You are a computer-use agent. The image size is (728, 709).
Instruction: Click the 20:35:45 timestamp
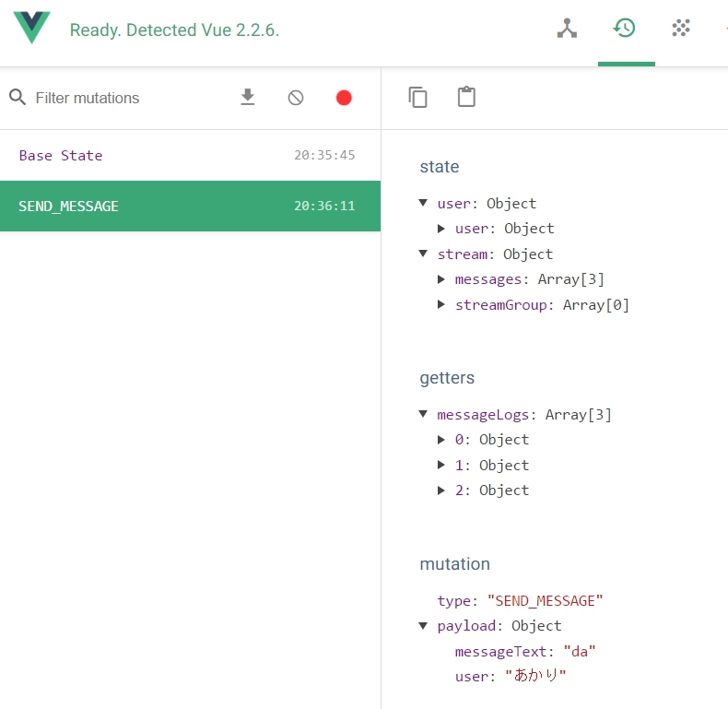324,155
